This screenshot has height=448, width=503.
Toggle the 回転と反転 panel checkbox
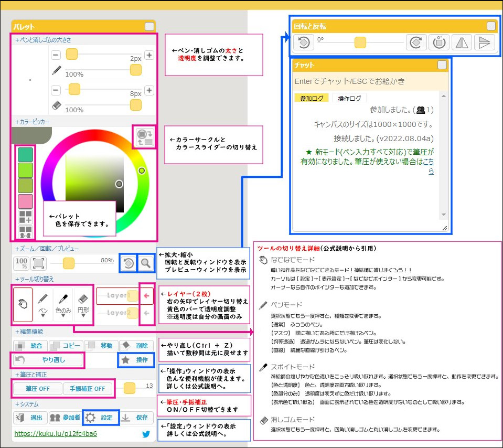(491, 26)
